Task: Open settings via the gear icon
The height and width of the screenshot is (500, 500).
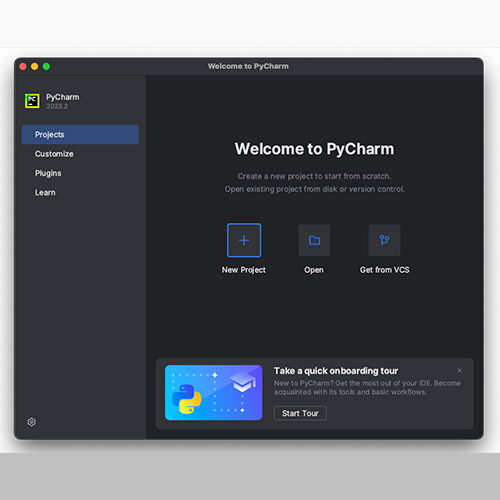Action: click(32, 422)
